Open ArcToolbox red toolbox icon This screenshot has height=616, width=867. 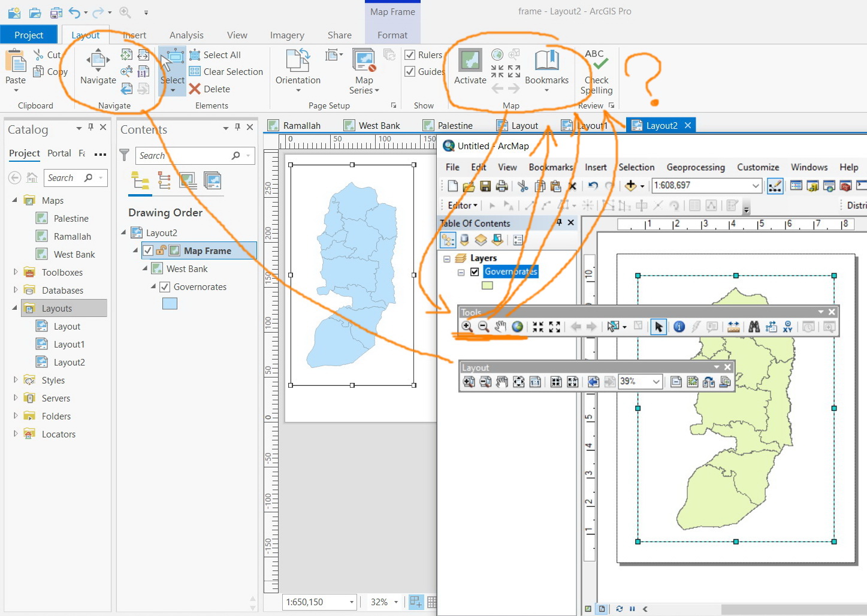click(x=845, y=186)
